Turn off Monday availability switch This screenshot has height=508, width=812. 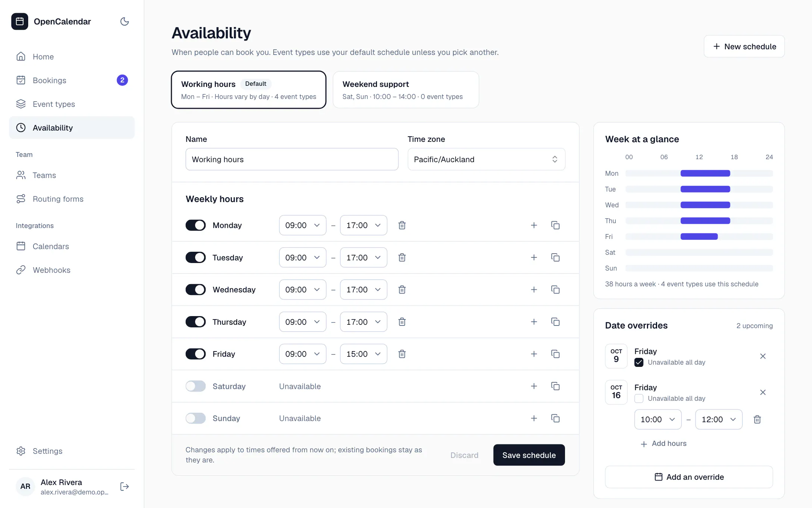[195, 225]
